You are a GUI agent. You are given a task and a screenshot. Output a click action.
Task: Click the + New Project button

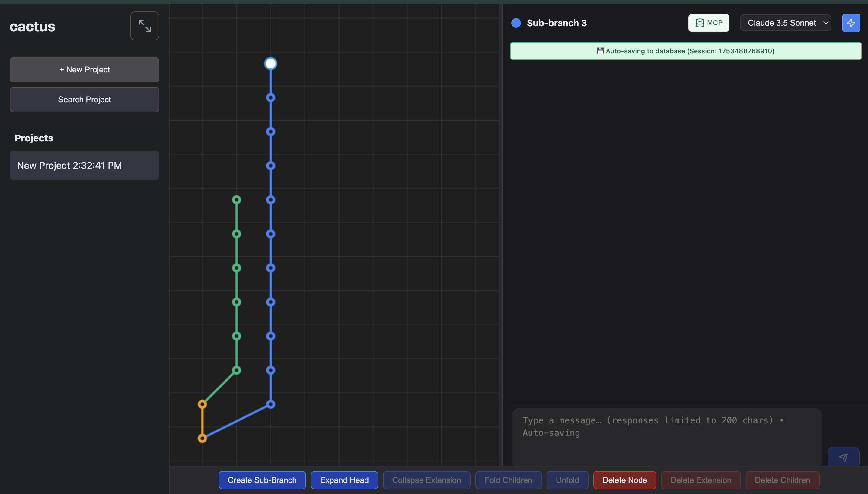coord(84,70)
